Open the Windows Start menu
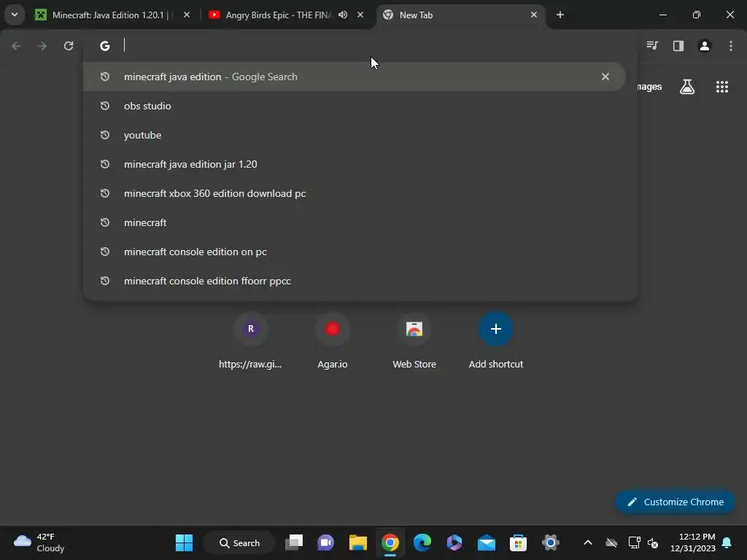This screenshot has height=560, width=747. (184, 542)
